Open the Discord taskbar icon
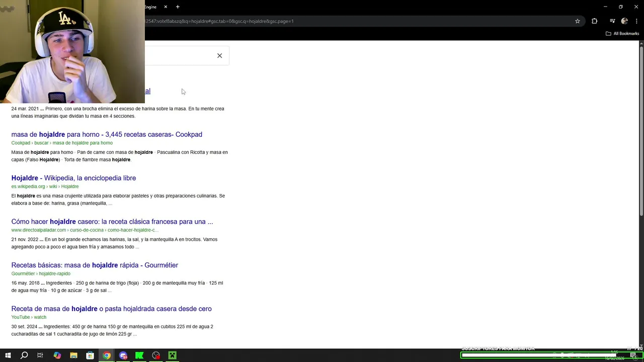The width and height of the screenshot is (644, 362). 123,355
